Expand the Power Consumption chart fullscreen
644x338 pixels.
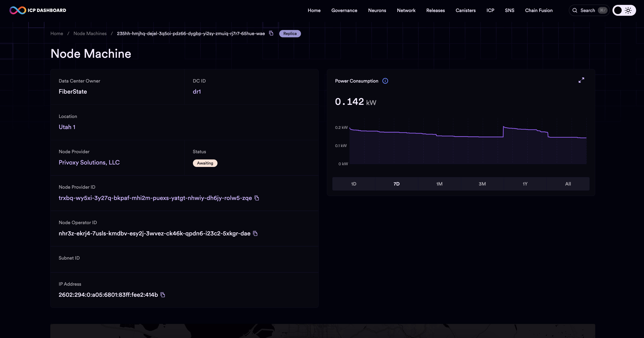pyautogui.click(x=581, y=80)
